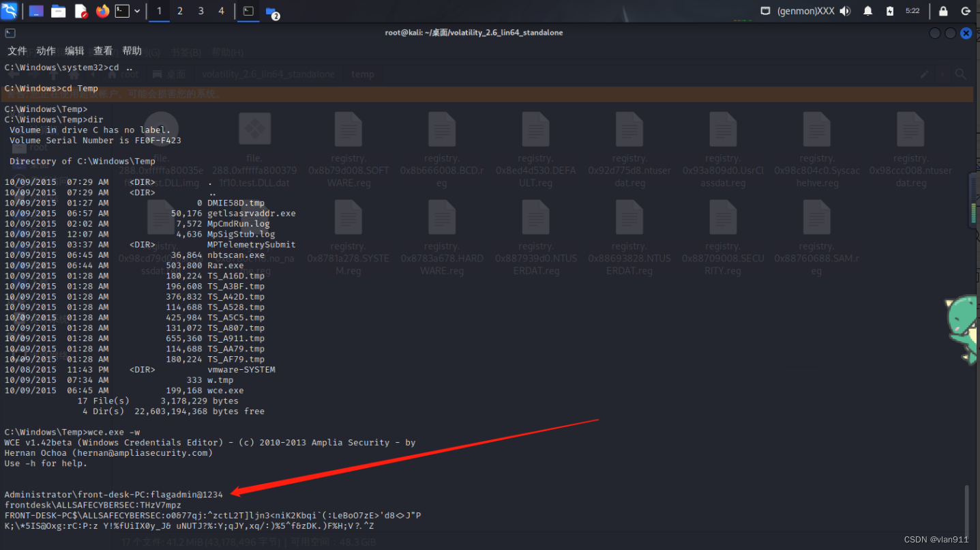
Task: Open the 文件 menu
Action: [x=17, y=51]
